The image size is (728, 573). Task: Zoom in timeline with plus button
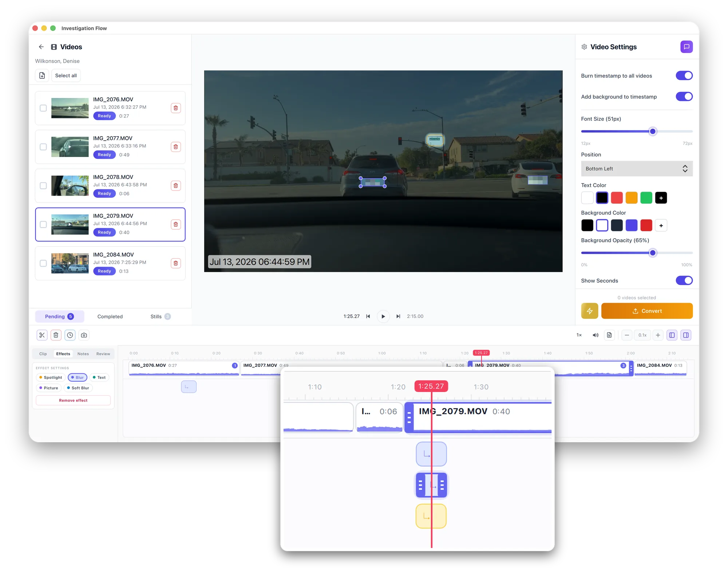pos(658,335)
